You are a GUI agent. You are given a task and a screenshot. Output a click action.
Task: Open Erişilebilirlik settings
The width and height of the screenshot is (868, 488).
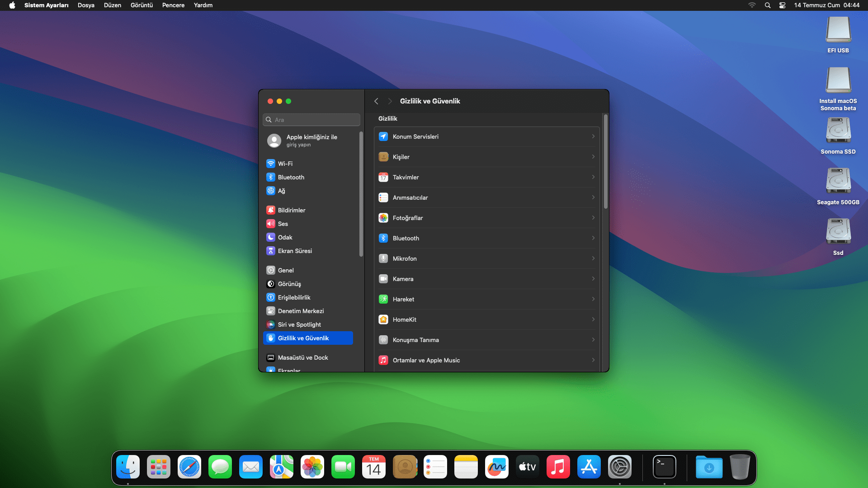[x=294, y=297]
